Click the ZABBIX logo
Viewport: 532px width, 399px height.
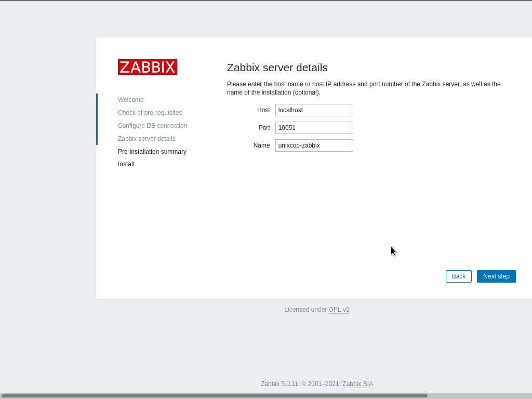(x=147, y=67)
